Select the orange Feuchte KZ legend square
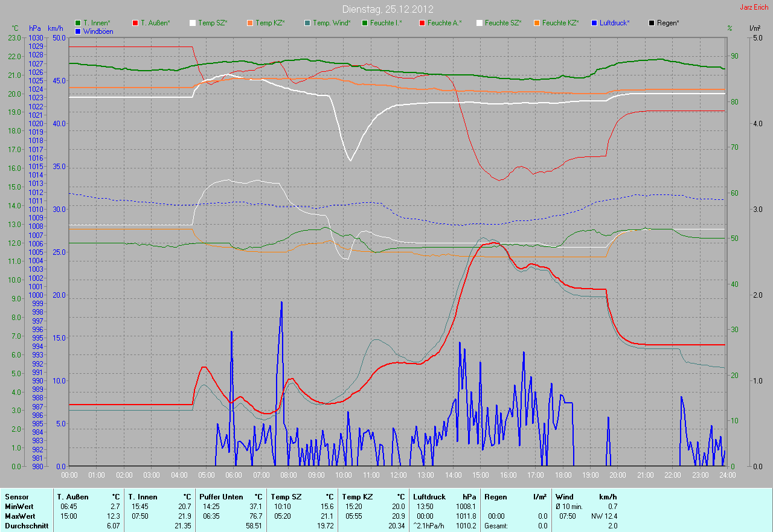The image size is (773, 532). pyautogui.click(x=537, y=23)
